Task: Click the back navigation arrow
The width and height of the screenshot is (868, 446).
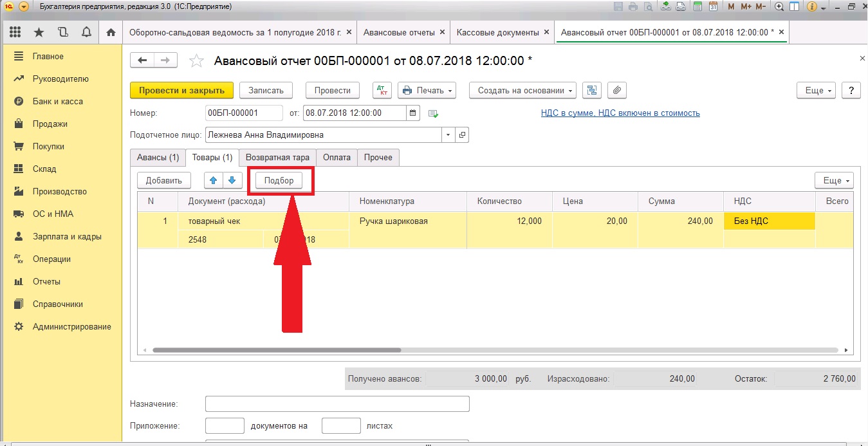Action: pos(142,60)
